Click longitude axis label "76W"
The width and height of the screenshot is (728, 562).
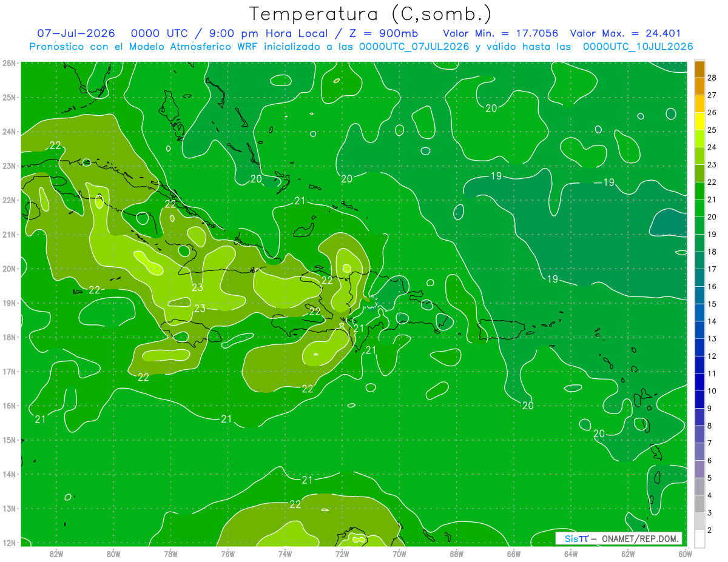pyautogui.click(x=227, y=554)
